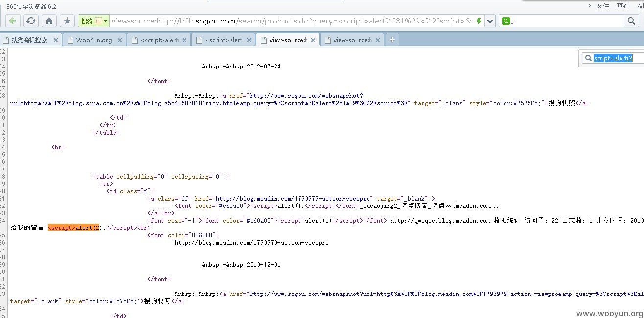This screenshot has height=318, width=644.
Task: Click the 360安全浏览器 6.2 window title
Action: 31,6
